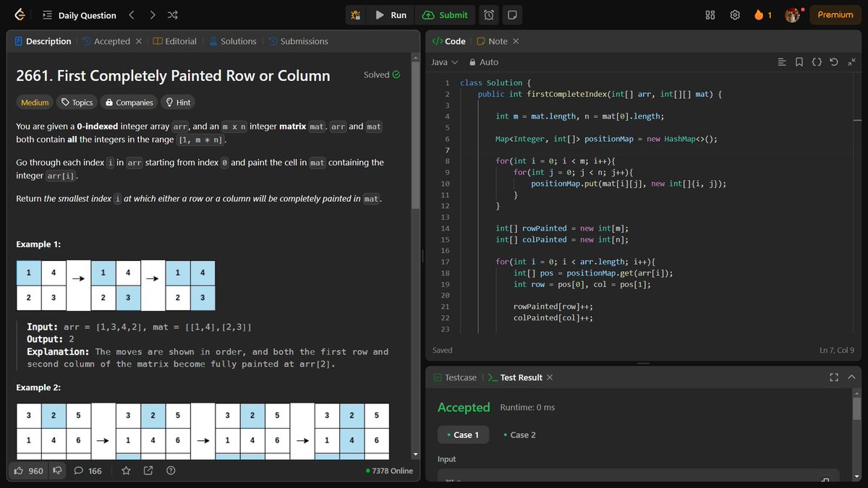The image size is (868, 488).
Task: Select the Note tab
Action: [492, 41]
